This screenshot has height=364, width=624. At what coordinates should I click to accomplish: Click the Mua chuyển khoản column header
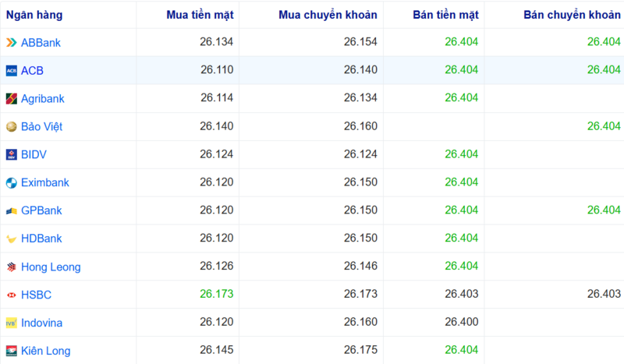click(328, 15)
